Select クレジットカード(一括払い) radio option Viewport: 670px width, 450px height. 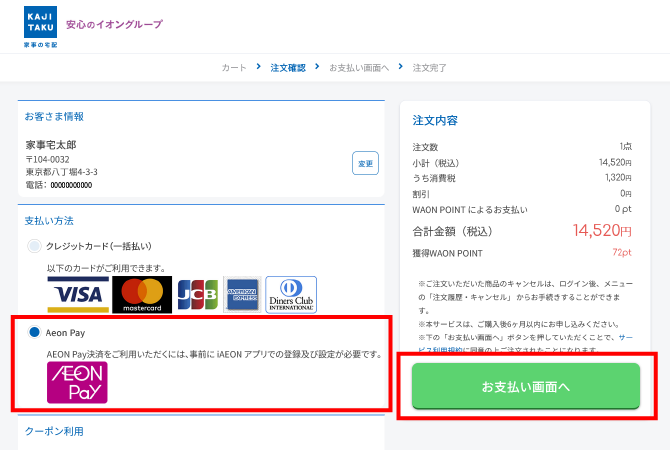coord(35,246)
